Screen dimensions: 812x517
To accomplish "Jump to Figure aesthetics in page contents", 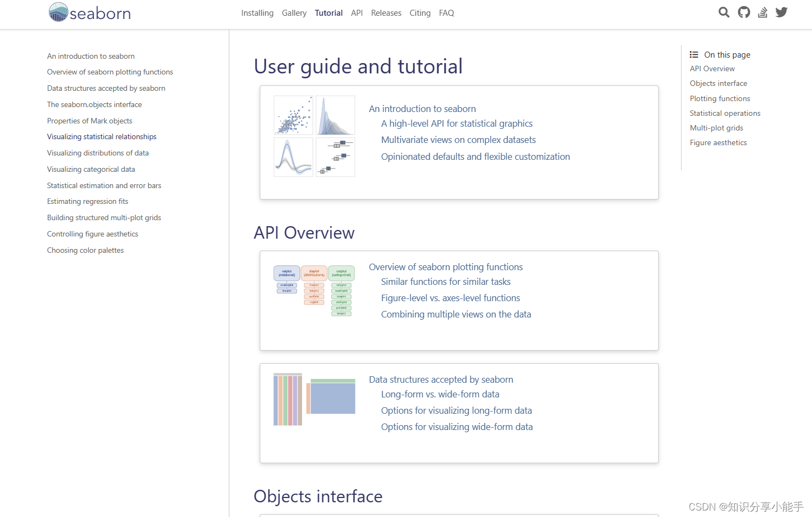I will [x=718, y=142].
